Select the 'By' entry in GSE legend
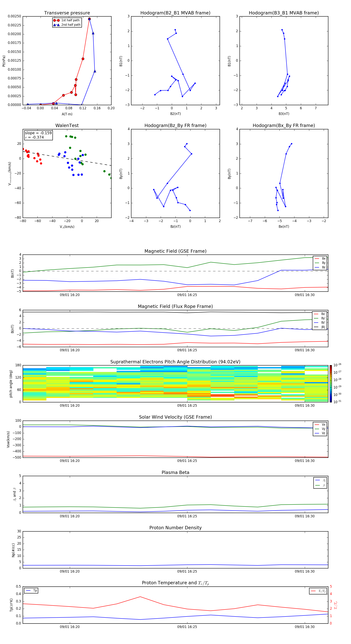This screenshot has height=644, width=351. point(320,263)
